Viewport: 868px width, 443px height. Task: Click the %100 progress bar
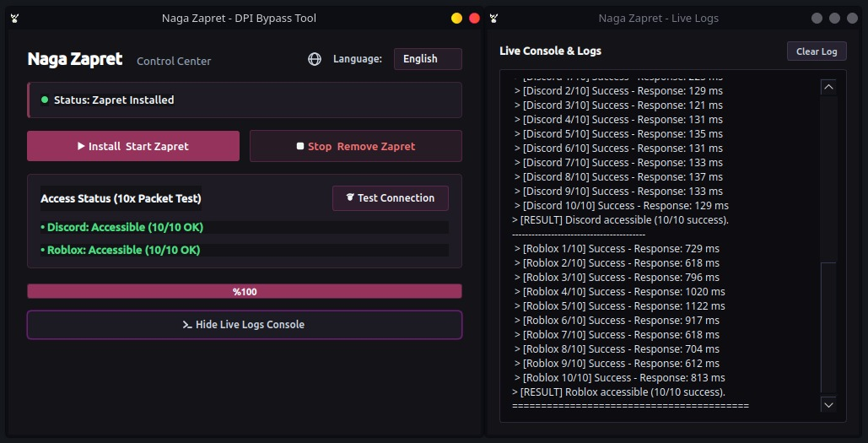[245, 291]
